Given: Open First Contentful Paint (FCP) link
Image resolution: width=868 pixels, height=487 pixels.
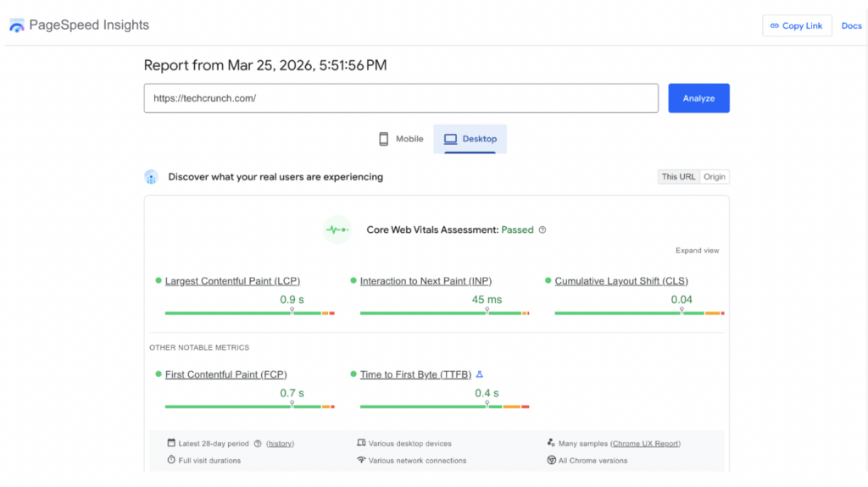Looking at the screenshot, I should pyautogui.click(x=225, y=374).
